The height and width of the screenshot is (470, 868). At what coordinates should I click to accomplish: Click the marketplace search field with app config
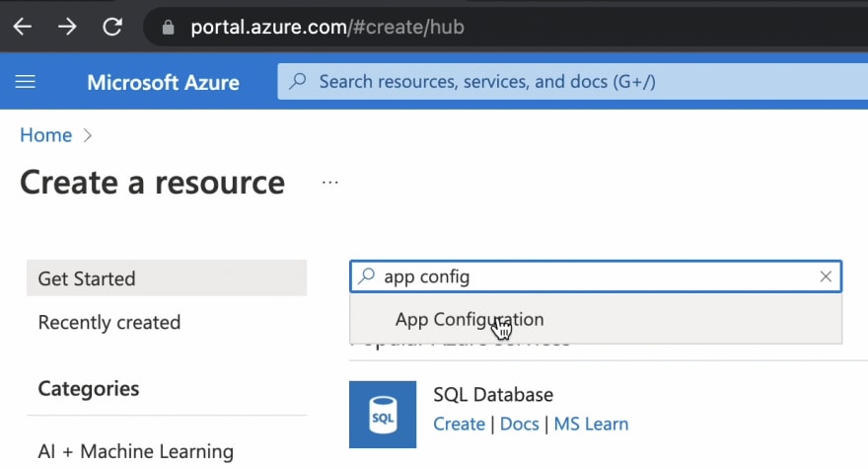(x=596, y=276)
